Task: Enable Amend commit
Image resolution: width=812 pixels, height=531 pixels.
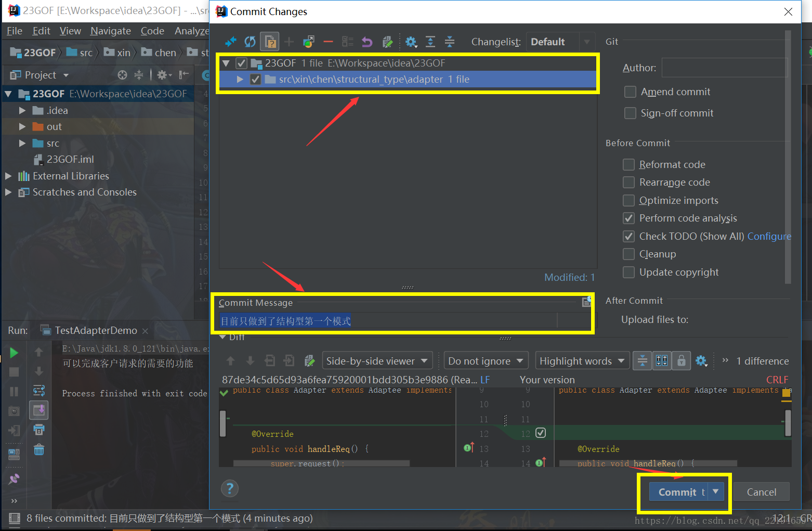Action: 630,92
